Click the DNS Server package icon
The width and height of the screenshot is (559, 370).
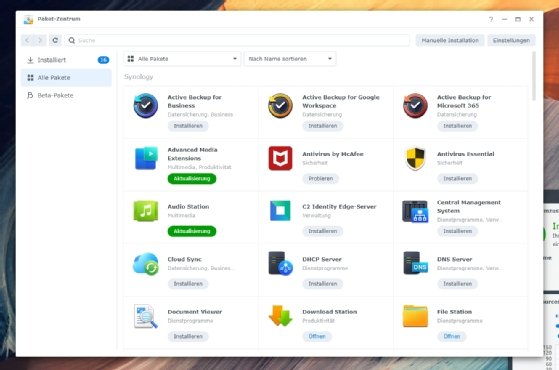coord(415,263)
